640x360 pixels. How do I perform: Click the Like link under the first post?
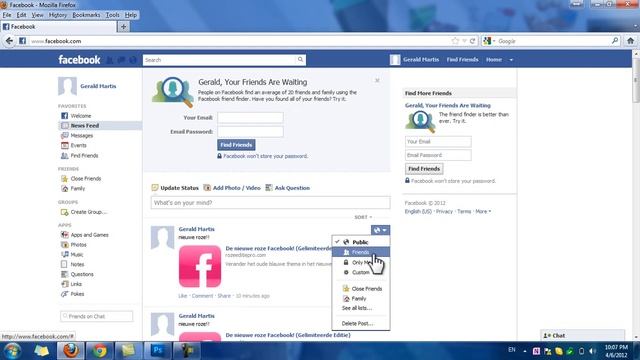pos(182,296)
